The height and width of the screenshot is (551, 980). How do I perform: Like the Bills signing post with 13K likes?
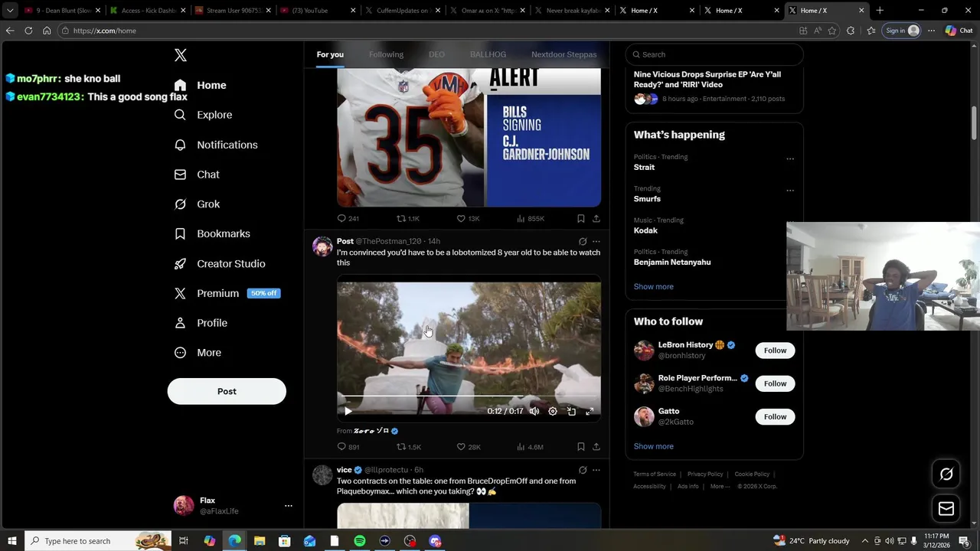pos(468,219)
